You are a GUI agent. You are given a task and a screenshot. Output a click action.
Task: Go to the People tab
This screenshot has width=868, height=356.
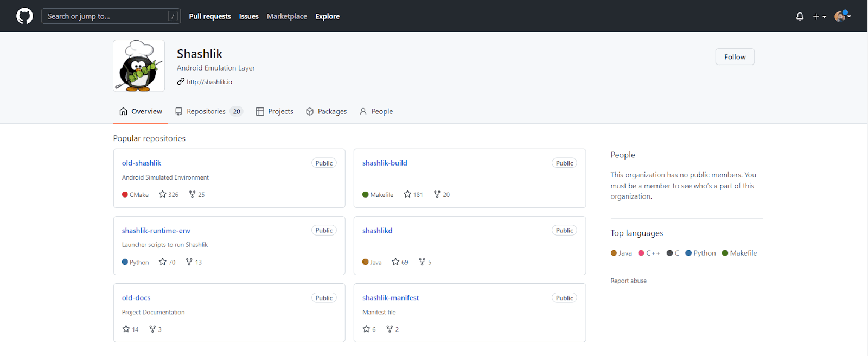(376, 111)
